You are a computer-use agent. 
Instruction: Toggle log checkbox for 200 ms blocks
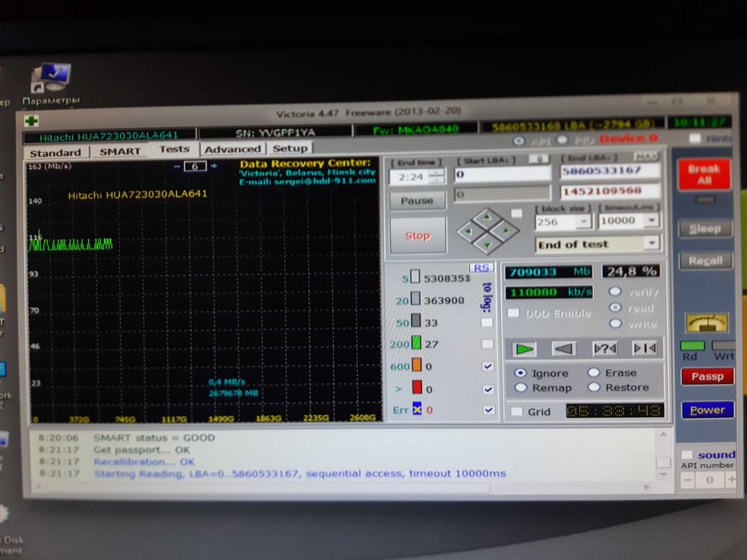pos(487,344)
